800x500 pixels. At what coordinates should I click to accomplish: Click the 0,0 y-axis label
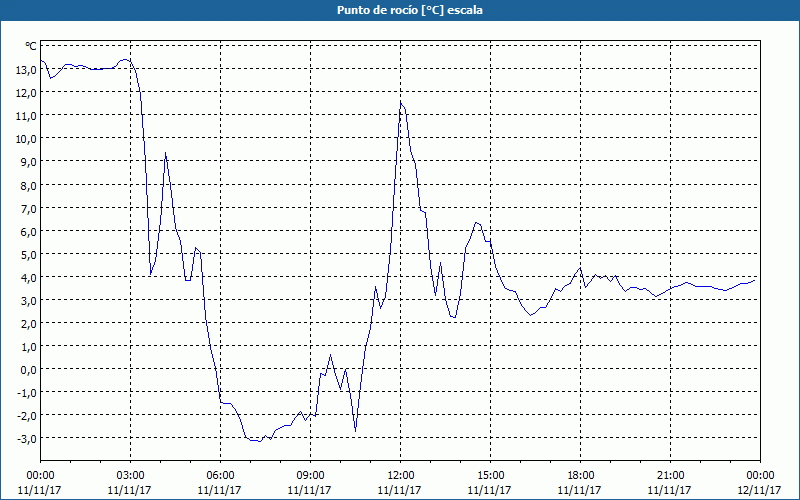click(x=28, y=369)
